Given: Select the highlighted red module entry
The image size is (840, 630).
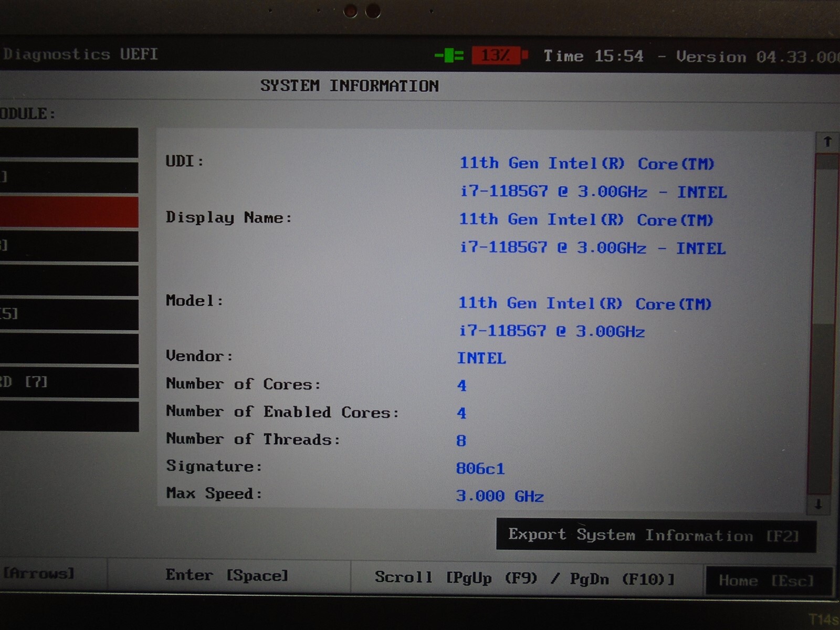Looking at the screenshot, I should point(69,212).
